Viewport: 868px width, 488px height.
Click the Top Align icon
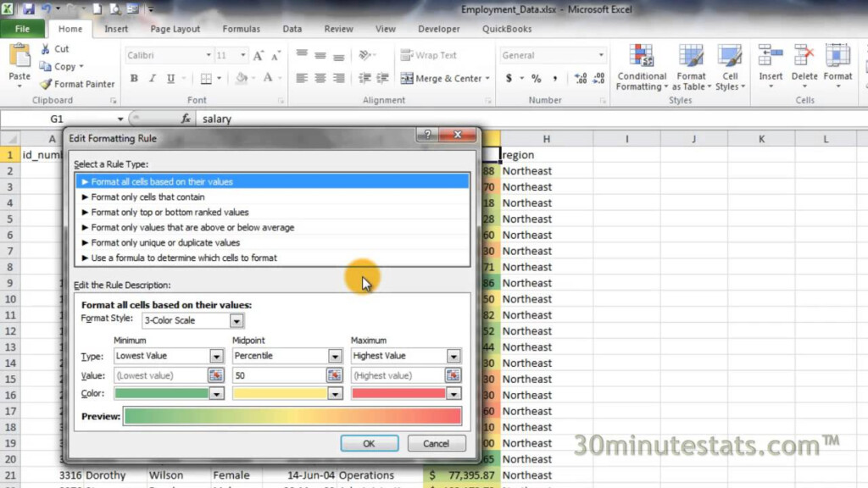point(302,55)
